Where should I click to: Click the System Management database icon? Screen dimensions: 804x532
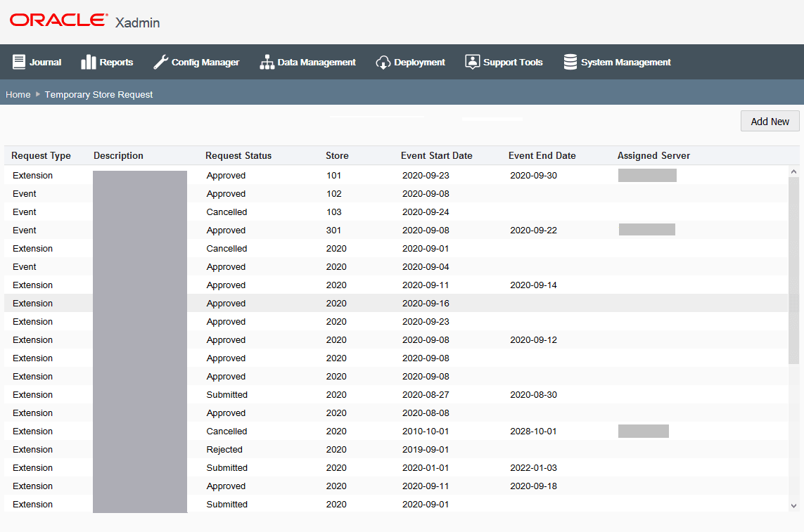(x=570, y=62)
